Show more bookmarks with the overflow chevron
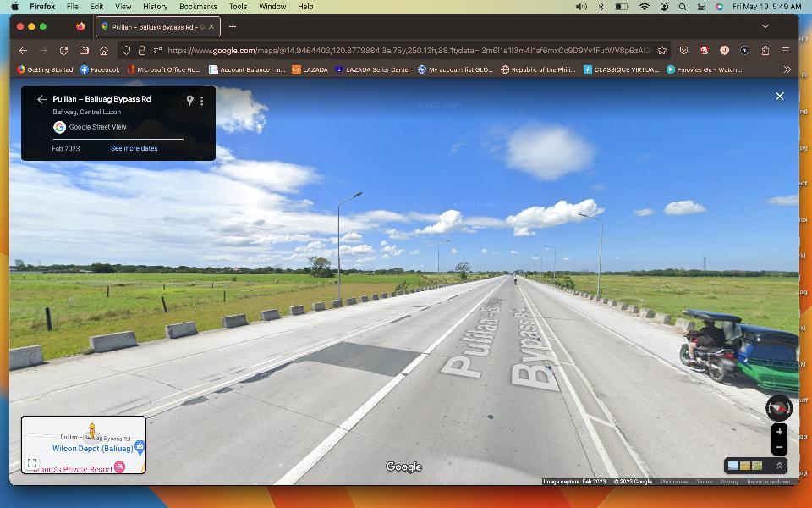Image resolution: width=812 pixels, height=508 pixels. click(787, 69)
